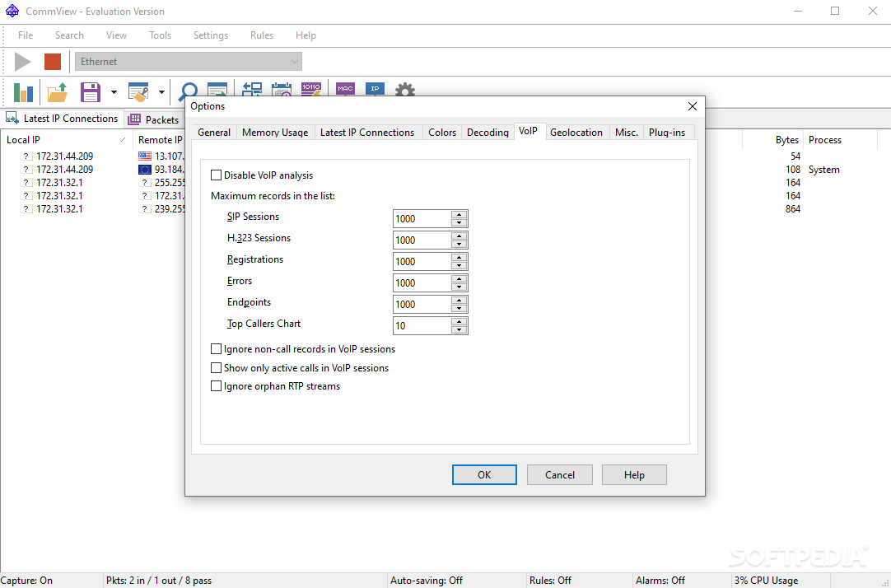Open the Settings menu

tap(211, 35)
